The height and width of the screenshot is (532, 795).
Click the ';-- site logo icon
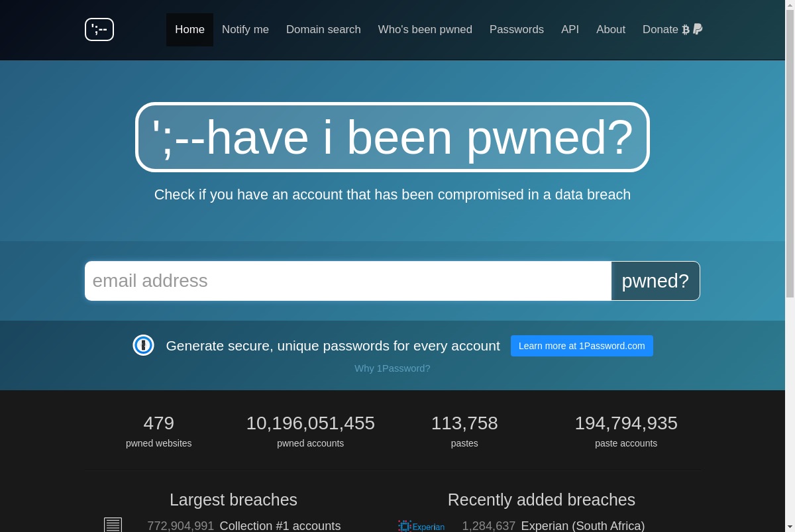[x=99, y=29]
